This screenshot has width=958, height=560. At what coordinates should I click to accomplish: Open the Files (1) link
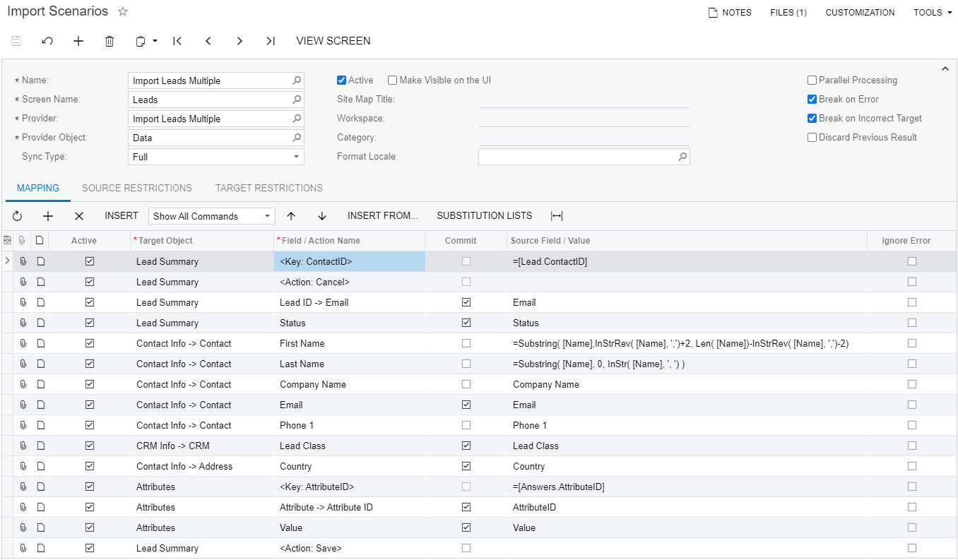tap(788, 12)
